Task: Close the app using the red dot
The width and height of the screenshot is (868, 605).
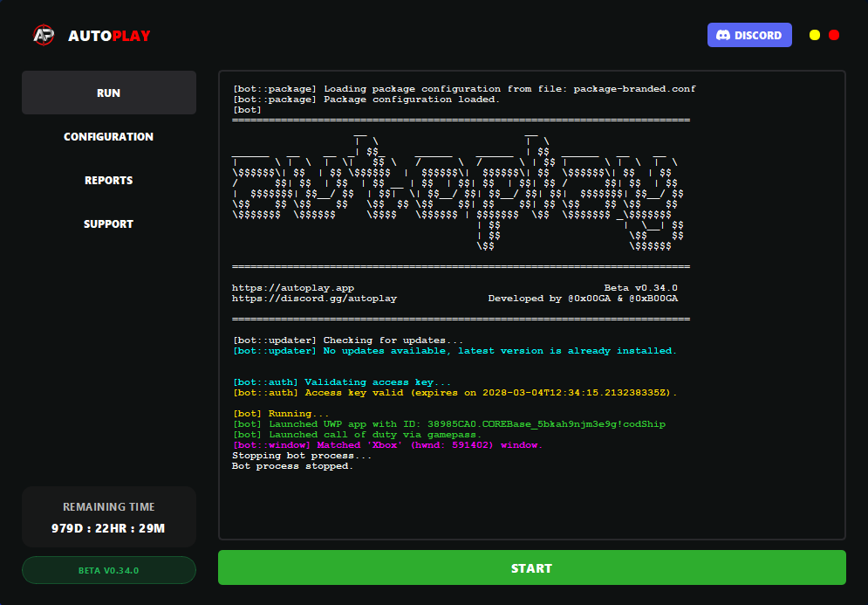Action: pyautogui.click(x=834, y=35)
